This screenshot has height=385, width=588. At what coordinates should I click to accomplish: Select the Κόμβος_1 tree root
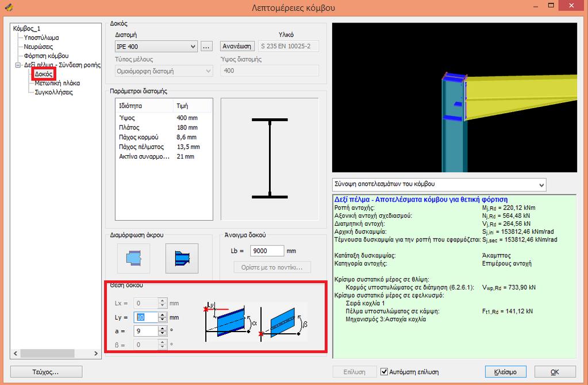(x=26, y=29)
